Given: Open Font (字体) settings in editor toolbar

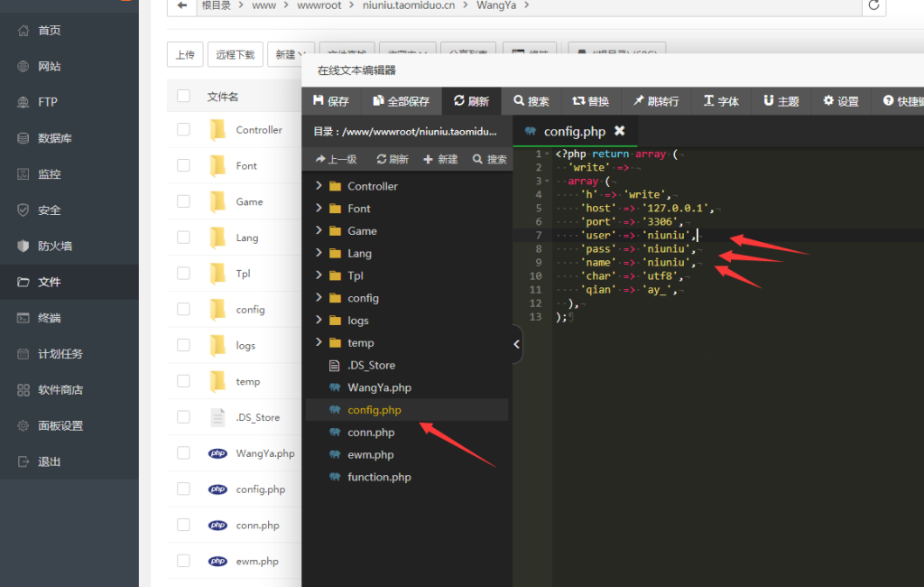Looking at the screenshot, I should tap(721, 101).
